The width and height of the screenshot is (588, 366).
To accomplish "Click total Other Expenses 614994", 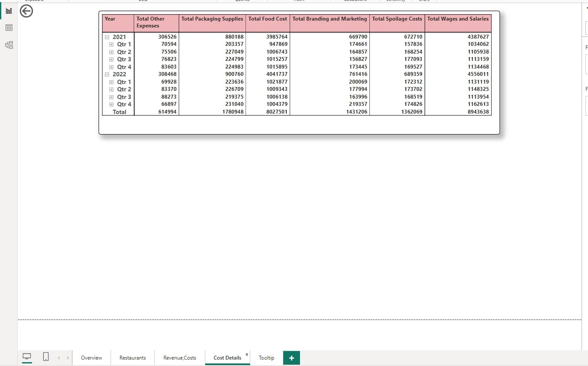I will point(168,112).
